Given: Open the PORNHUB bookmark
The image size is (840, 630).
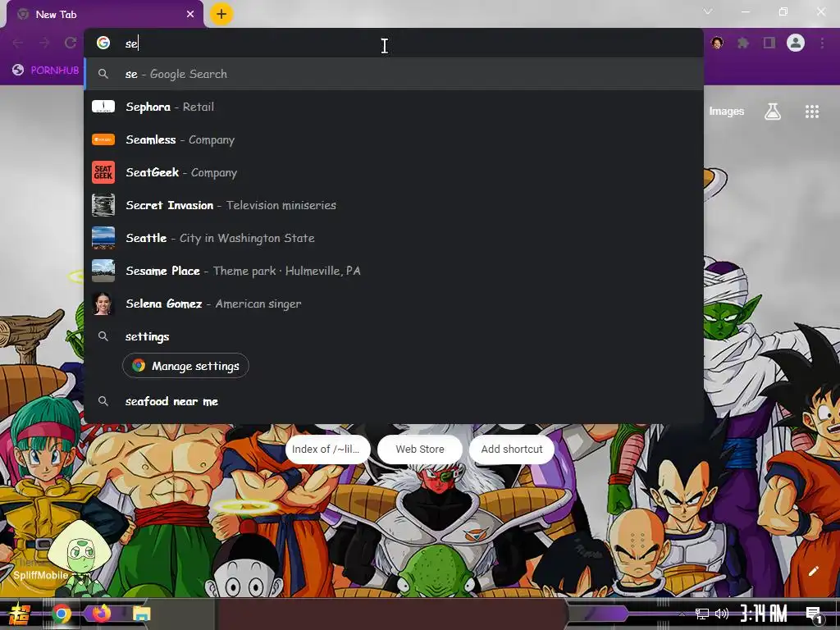Looking at the screenshot, I should 46,71.
